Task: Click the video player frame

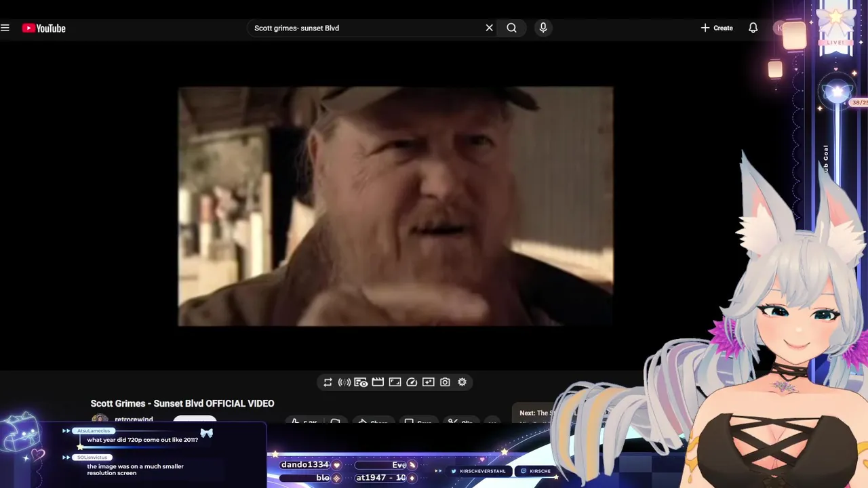Action: tap(395, 206)
